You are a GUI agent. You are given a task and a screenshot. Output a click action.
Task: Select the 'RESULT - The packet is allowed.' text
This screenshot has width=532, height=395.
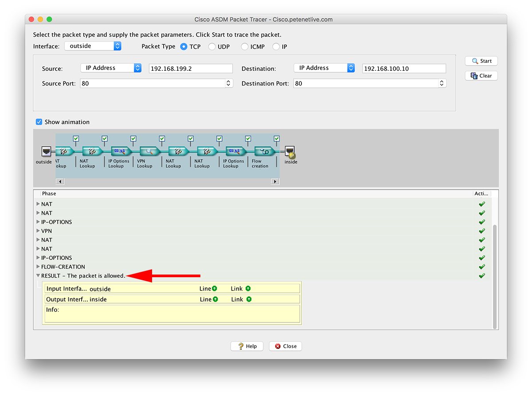pyautogui.click(x=83, y=276)
